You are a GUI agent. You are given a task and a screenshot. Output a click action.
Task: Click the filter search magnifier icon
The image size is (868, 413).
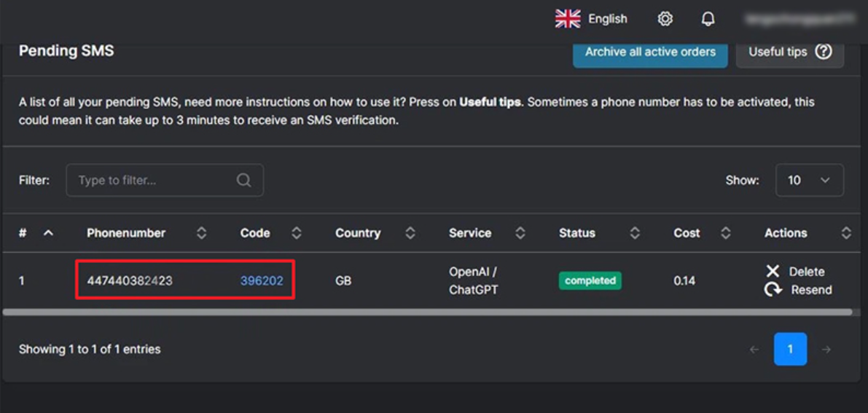(243, 181)
